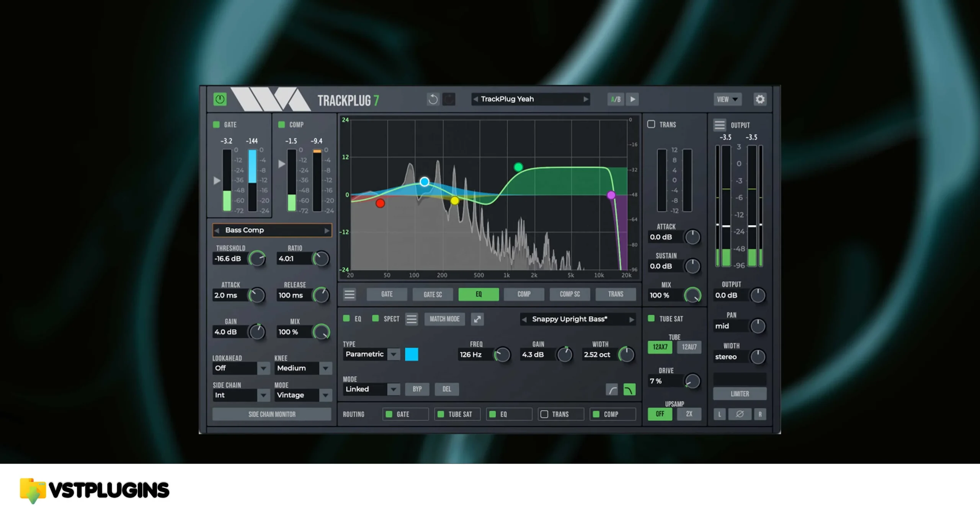Viewport: 980px width, 519px height.
Task: Click play arrow beside A/B
Action: [633, 99]
